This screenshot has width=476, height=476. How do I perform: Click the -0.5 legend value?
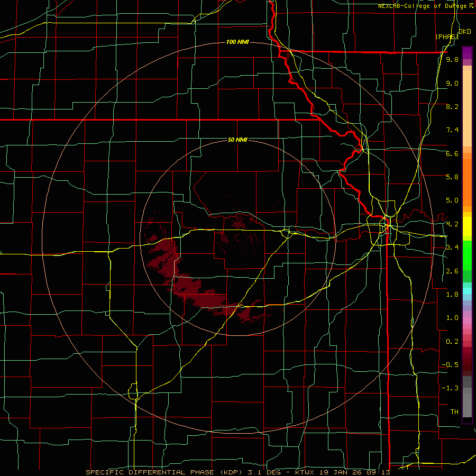[x=450, y=365]
